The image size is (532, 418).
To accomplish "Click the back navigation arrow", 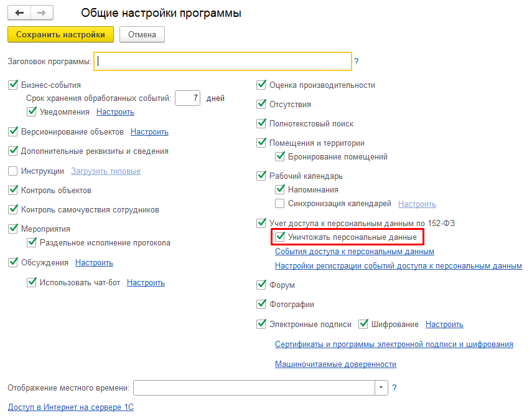I will click(x=19, y=12).
